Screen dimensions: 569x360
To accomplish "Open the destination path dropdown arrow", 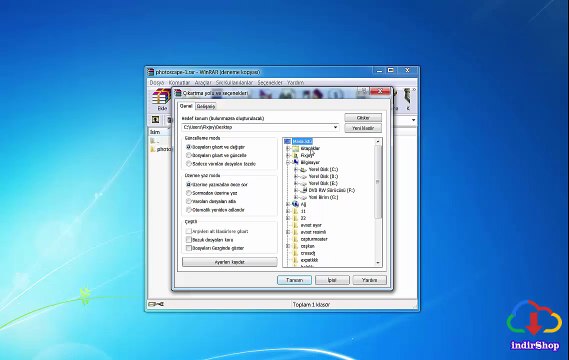I will pyautogui.click(x=336, y=127).
